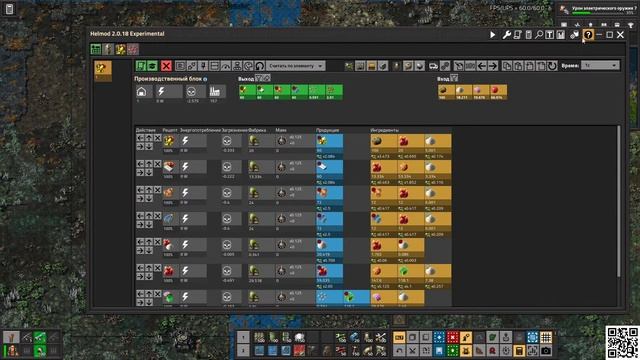
Task: Move the third recipe row down
Action: pos(149,199)
